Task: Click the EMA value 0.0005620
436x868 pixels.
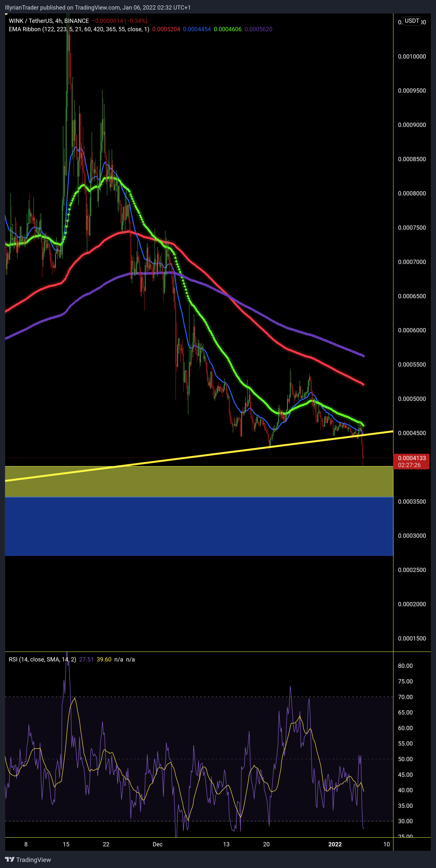Action: click(x=258, y=29)
